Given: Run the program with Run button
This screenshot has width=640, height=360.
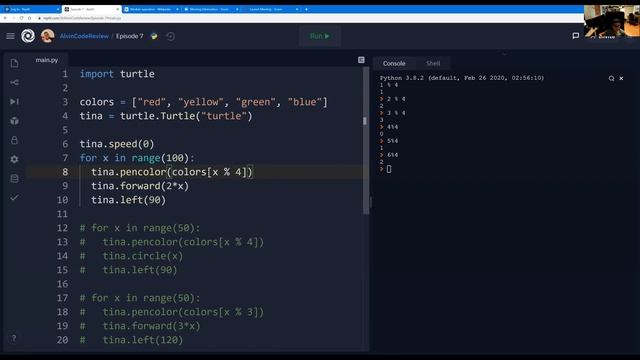Looking at the screenshot, I should point(320,36).
